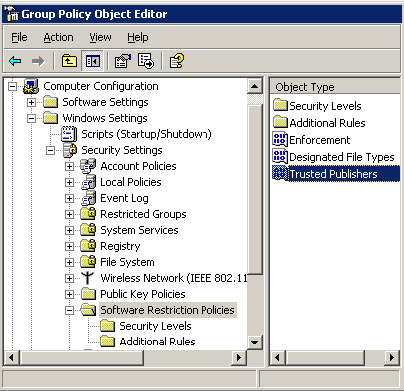Expand the Wireless Network node
The image size is (404, 391).
pos(69,278)
